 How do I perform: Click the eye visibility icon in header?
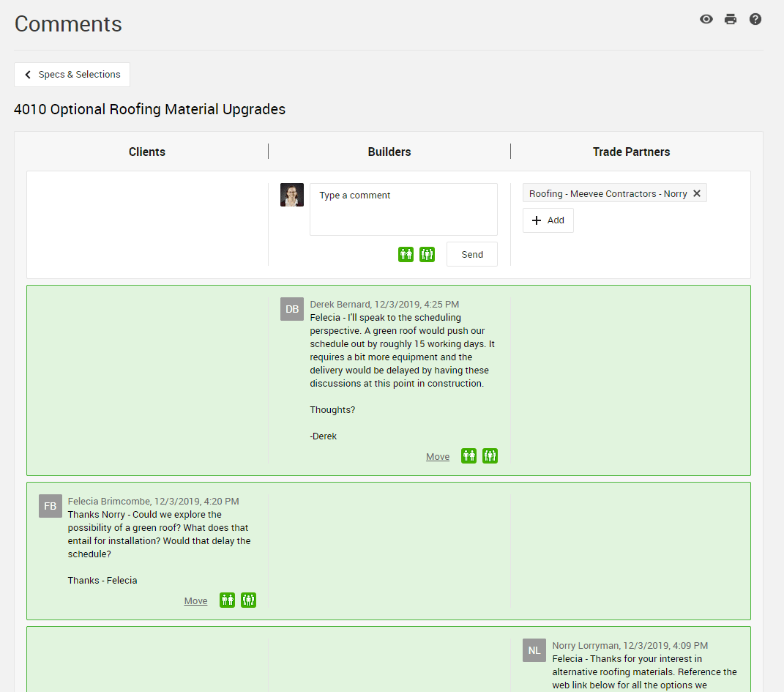point(706,19)
